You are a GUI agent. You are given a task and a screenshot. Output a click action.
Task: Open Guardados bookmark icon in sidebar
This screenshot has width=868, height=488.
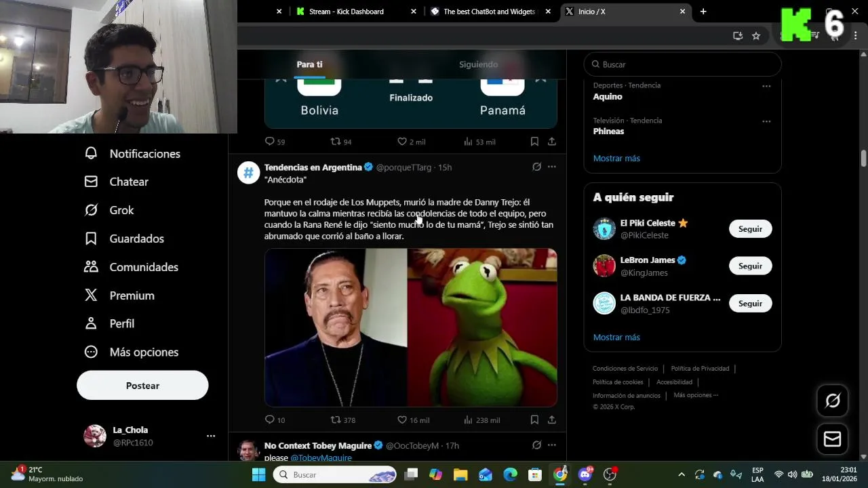(91, 239)
